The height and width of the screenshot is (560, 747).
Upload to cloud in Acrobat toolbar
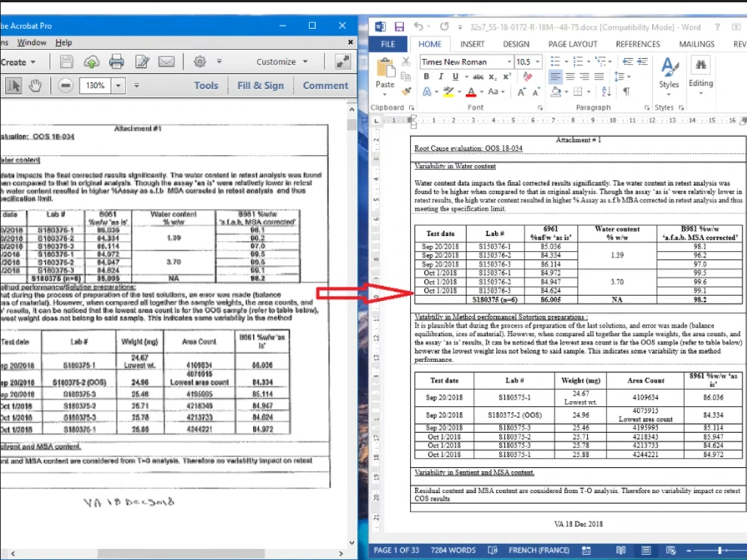(91, 61)
